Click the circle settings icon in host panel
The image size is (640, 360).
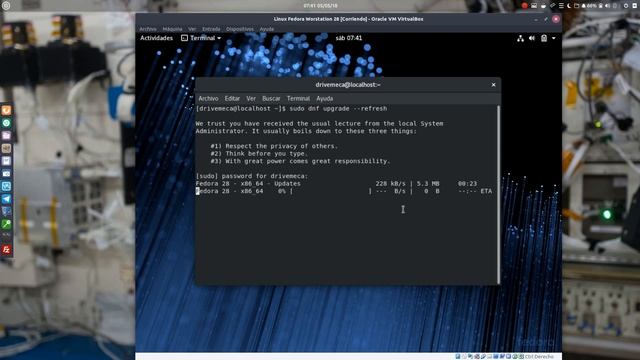[x=626, y=6]
